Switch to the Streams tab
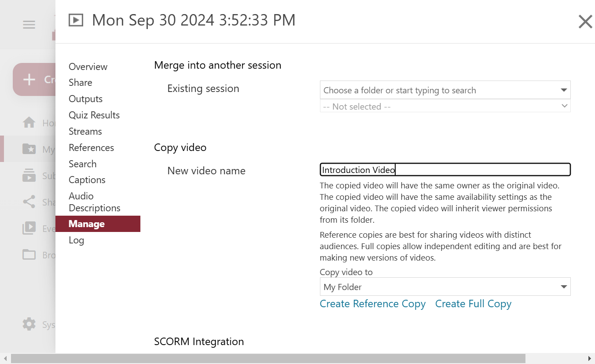The width and height of the screenshot is (595, 364). pyautogui.click(x=85, y=131)
